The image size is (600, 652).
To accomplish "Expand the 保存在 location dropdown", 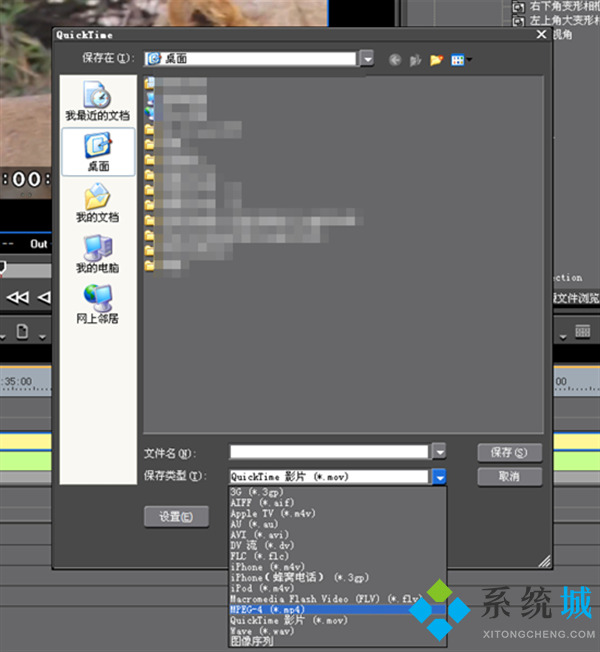I will pos(367,59).
